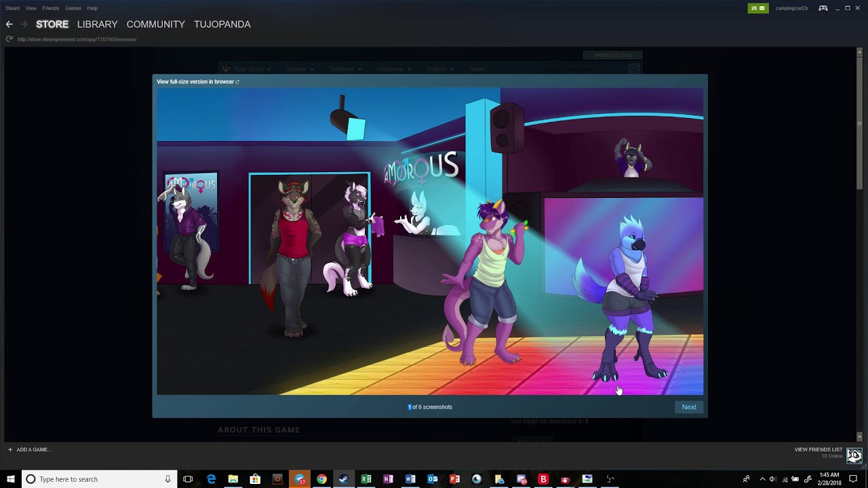The height and width of the screenshot is (488, 868).
Task: Open campingcarl2k account dropdown
Action: click(791, 8)
